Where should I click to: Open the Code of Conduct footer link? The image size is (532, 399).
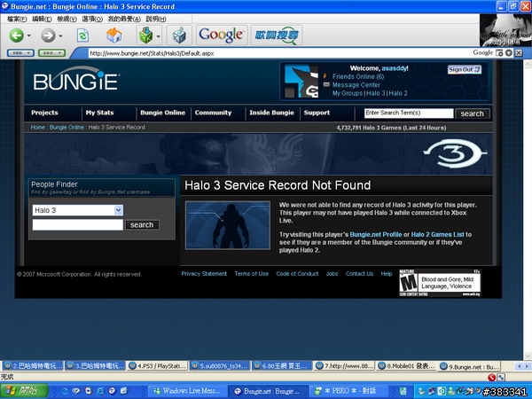pyautogui.click(x=297, y=274)
